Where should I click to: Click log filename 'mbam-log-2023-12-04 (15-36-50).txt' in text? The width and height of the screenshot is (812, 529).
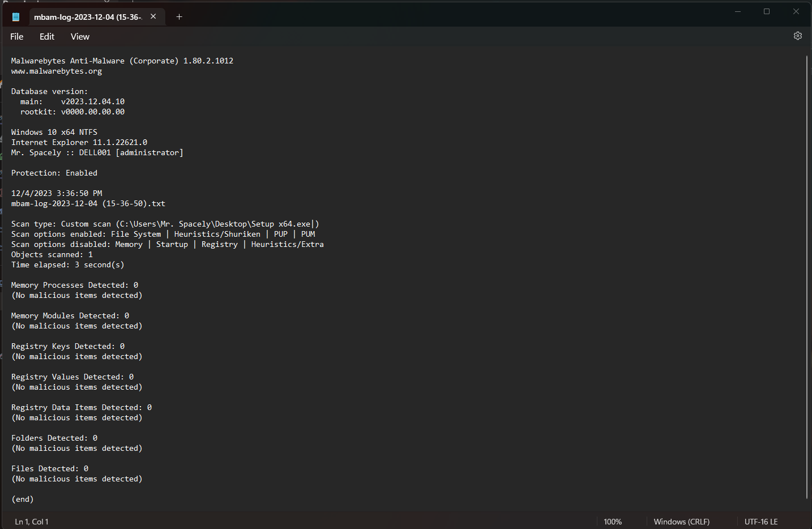click(88, 203)
